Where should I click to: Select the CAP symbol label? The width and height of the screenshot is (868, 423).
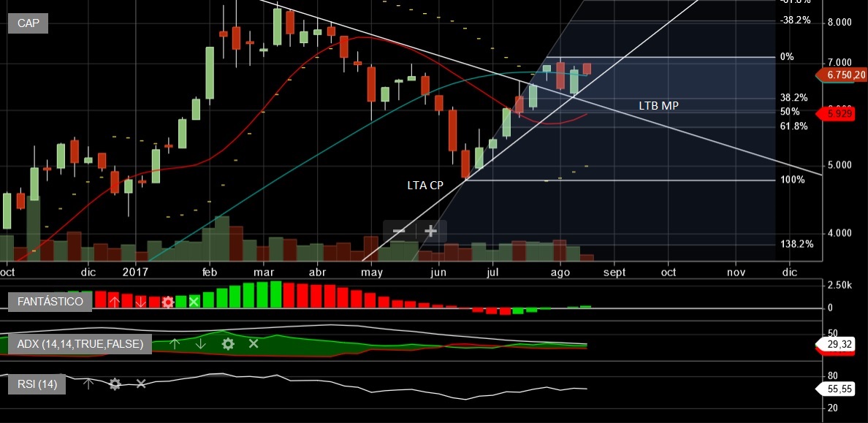tap(28, 24)
